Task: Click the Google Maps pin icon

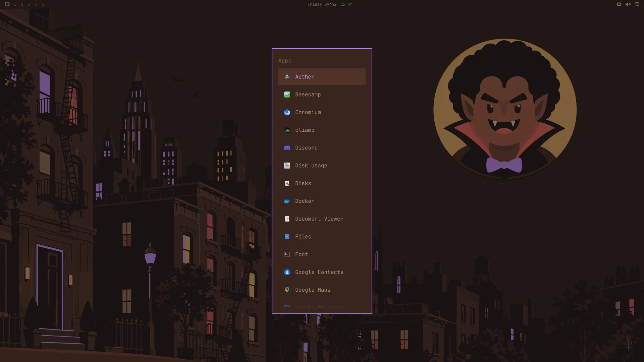Action: coord(287,290)
